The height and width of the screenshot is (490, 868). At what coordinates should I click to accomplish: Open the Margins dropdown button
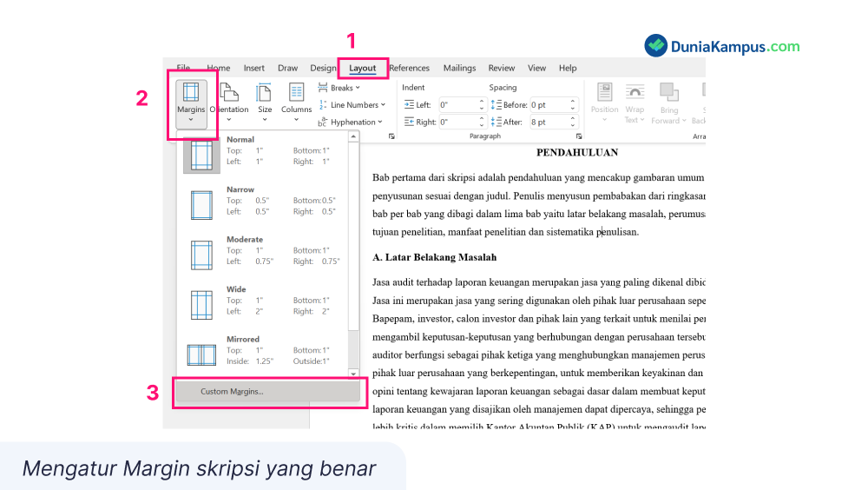pyautogui.click(x=191, y=103)
